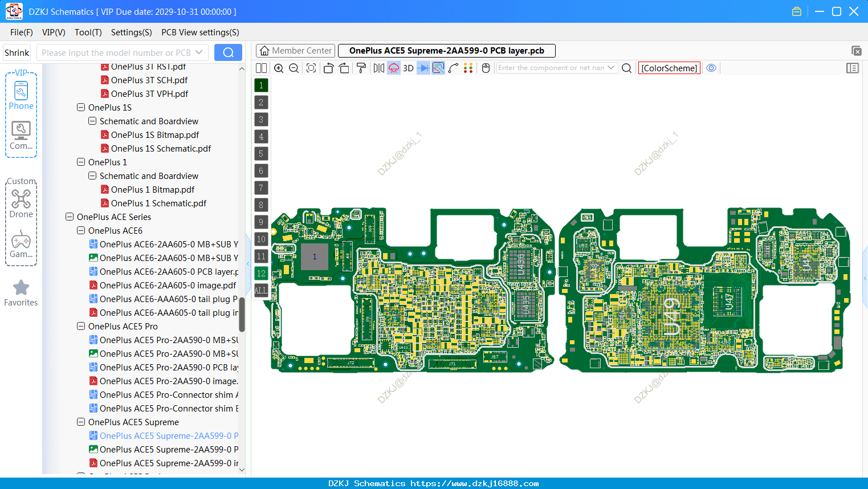
Task: Collapse Schematic and Boardview under OnePlus 1S
Action: pos(92,121)
